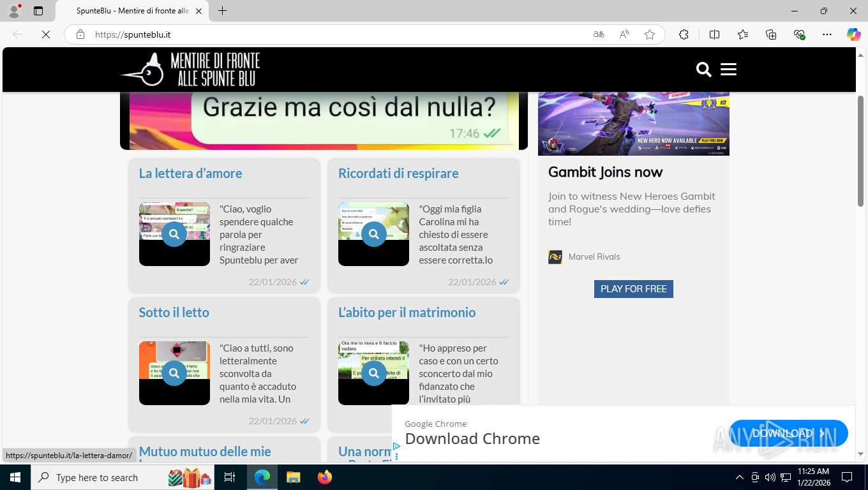Screen dimensions: 868x490
Task: Click the Download Chrome ad text
Action: coord(472,439)
